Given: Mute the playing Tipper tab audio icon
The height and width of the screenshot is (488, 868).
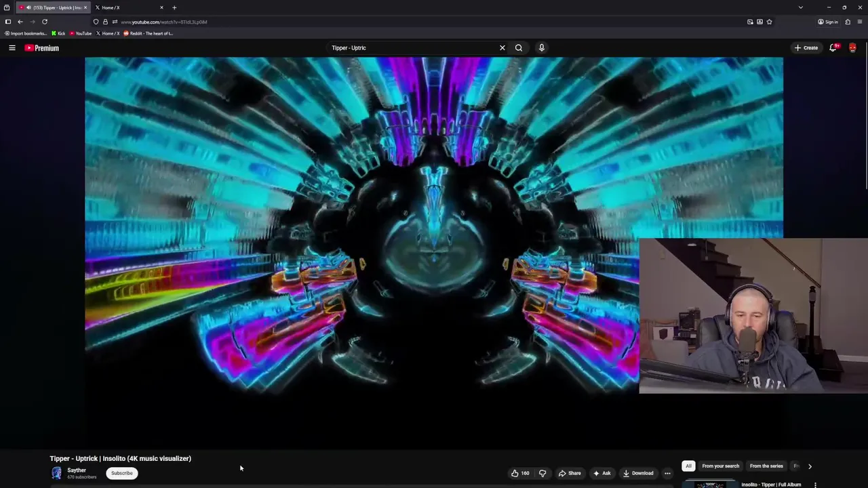Looking at the screenshot, I should point(28,7).
